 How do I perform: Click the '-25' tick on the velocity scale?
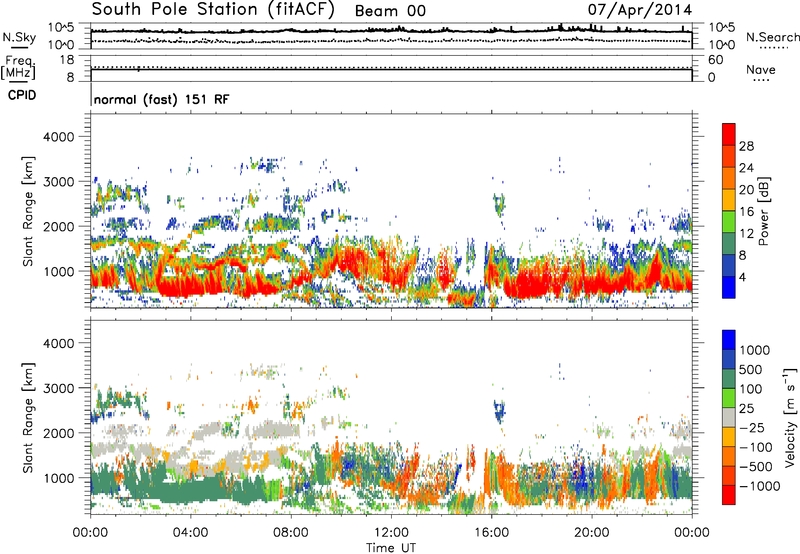tap(753, 428)
